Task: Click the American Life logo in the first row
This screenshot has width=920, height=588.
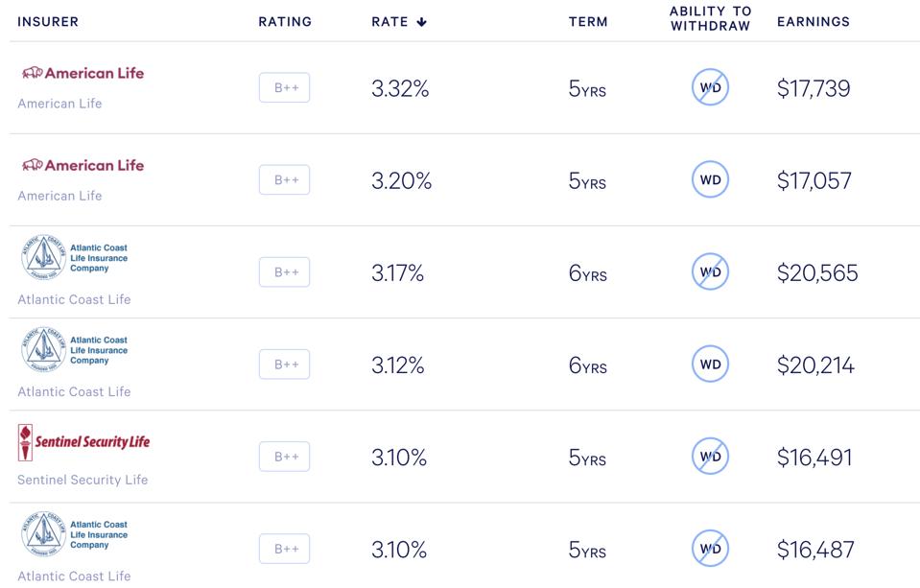Action: coord(81,73)
